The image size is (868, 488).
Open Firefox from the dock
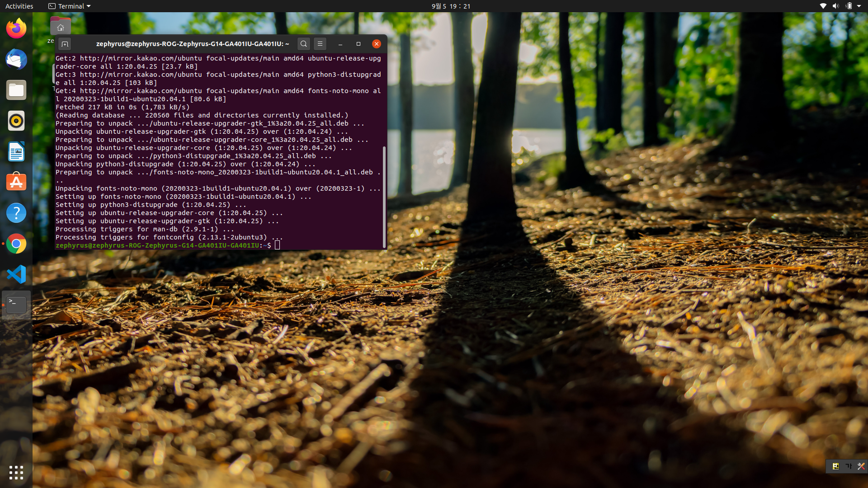point(16,28)
